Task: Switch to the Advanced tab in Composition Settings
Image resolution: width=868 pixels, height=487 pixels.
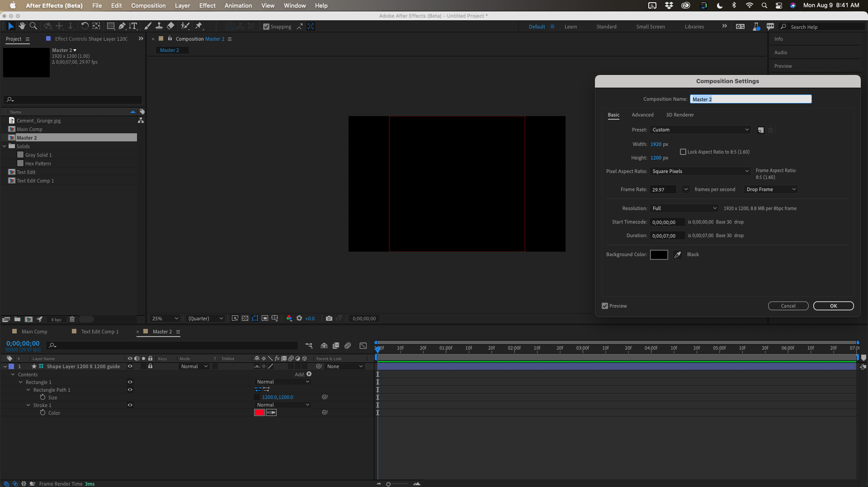Action: point(642,115)
